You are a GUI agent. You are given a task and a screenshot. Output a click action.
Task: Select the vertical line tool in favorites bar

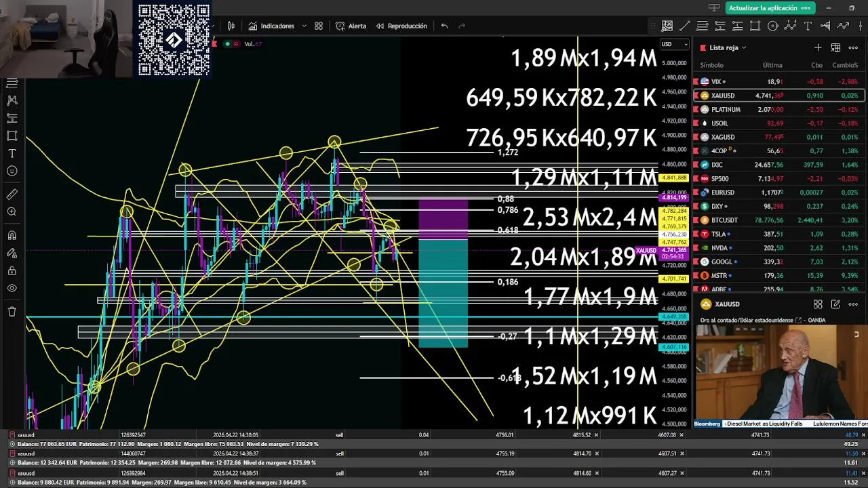coord(860,26)
